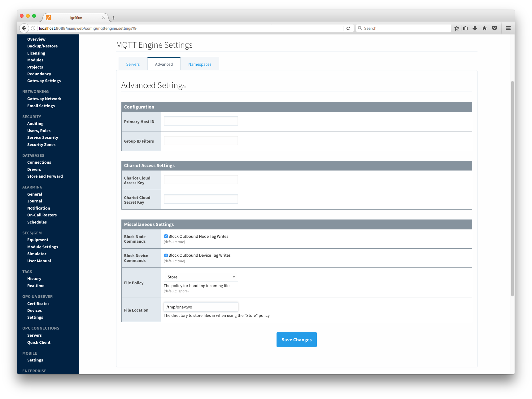Screen dimensions: 532x399
Task: Open Journal under Alarming
Action: [x=35, y=201]
